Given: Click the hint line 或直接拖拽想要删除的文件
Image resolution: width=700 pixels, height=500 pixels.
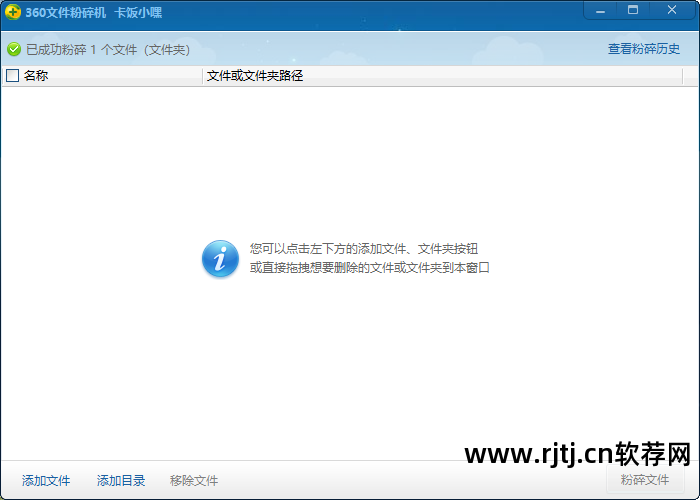Looking at the screenshot, I should (x=370, y=268).
